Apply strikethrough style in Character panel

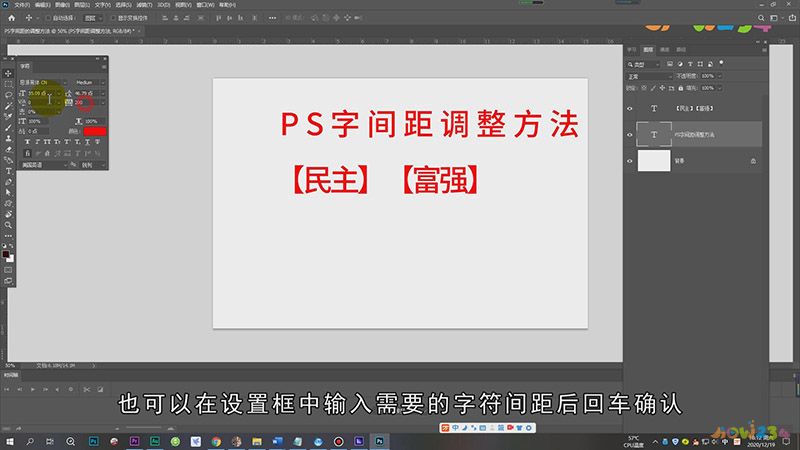pyautogui.click(x=97, y=142)
